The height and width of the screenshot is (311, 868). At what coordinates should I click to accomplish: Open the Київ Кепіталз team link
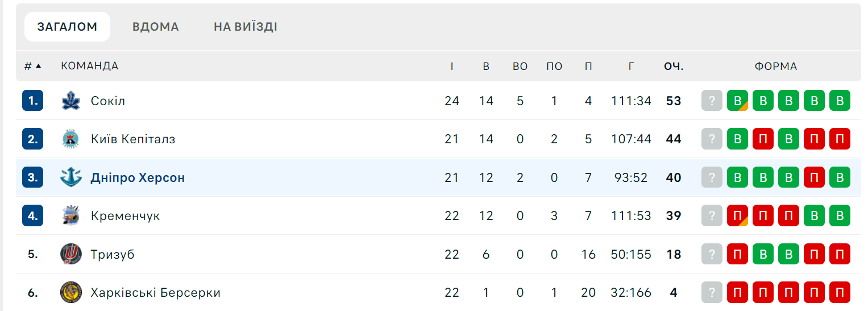133,139
